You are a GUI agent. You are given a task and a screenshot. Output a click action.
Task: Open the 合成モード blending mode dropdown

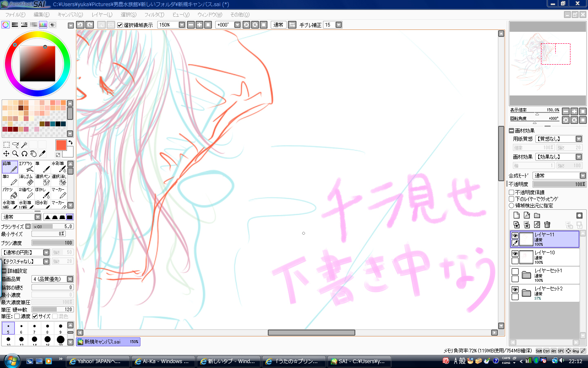(x=583, y=176)
